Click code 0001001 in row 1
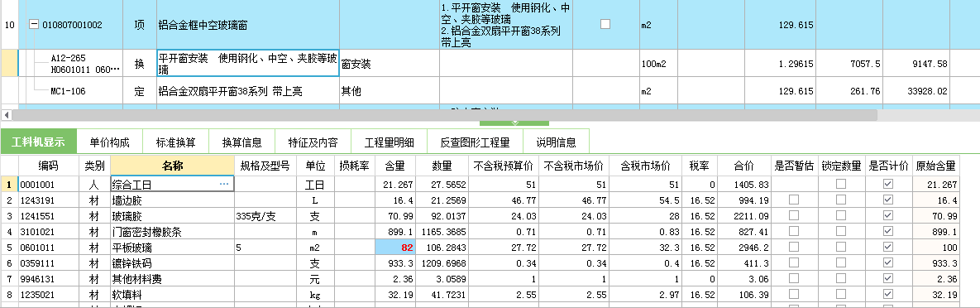Viewport: 980px width, 308px height. tap(37, 185)
